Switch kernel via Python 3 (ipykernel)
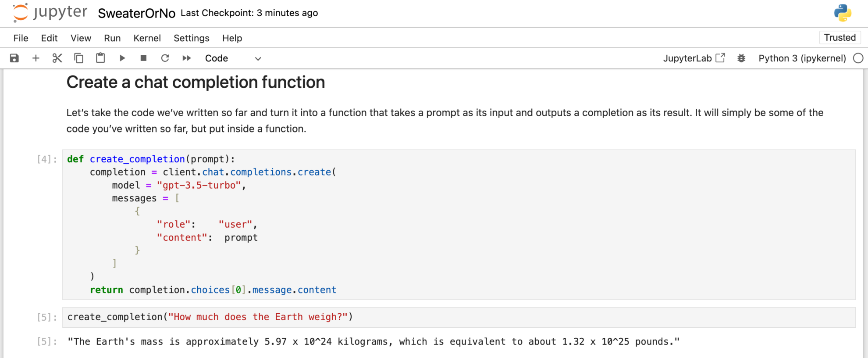 802,58
